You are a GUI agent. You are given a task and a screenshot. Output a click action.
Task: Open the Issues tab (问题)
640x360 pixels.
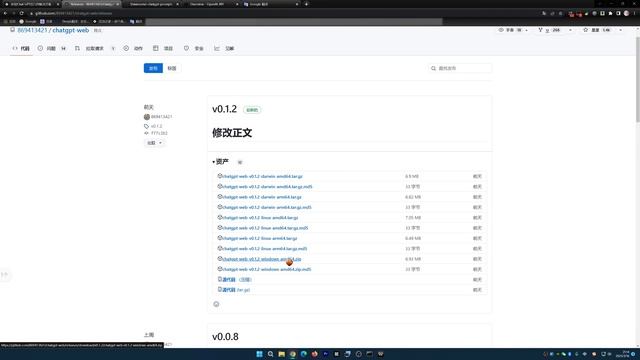coord(51,48)
